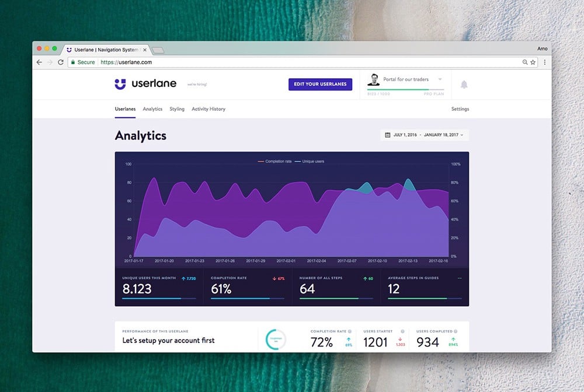Expand the Portal for our traders dropdown
Image resolution: width=584 pixels, height=392 pixels.
coord(440,79)
